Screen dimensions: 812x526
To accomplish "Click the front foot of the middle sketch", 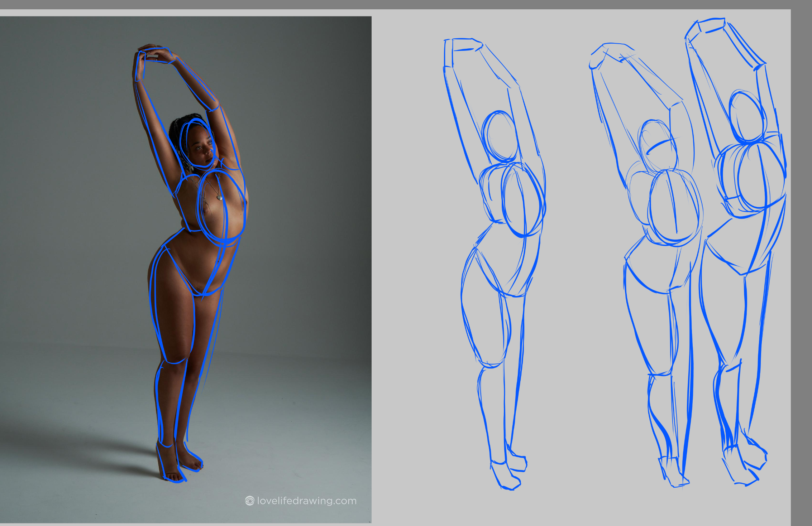I will click(674, 473).
